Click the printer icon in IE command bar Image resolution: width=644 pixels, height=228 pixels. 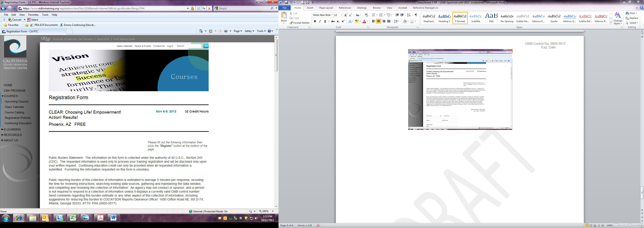pyautogui.click(x=226, y=31)
